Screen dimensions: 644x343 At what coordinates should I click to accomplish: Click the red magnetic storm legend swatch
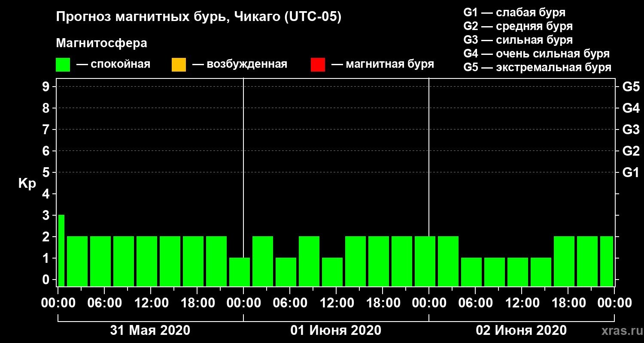coord(318,65)
